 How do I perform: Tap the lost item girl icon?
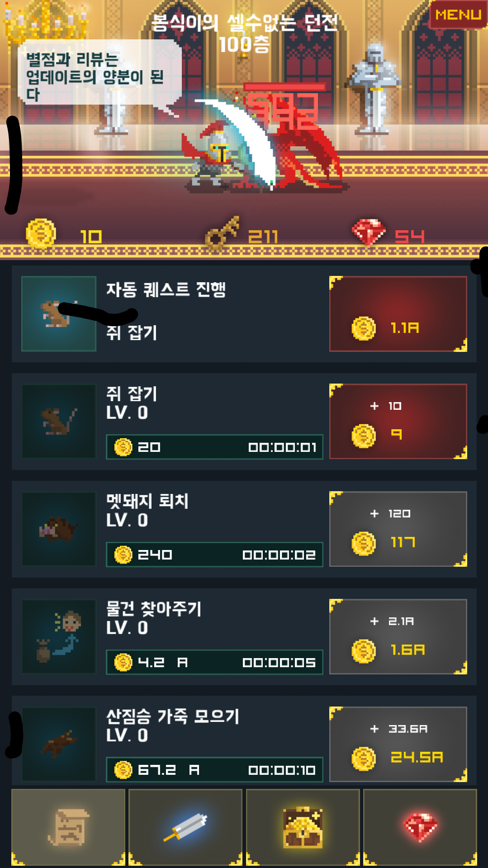point(59,637)
